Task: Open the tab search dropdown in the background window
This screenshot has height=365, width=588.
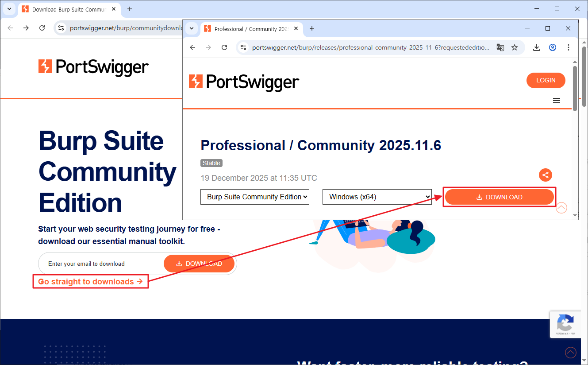Action: tap(9, 9)
